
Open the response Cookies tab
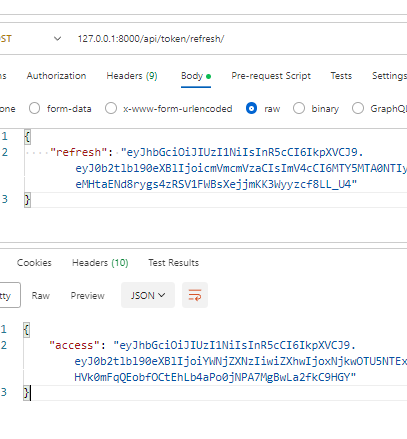pyautogui.click(x=34, y=263)
